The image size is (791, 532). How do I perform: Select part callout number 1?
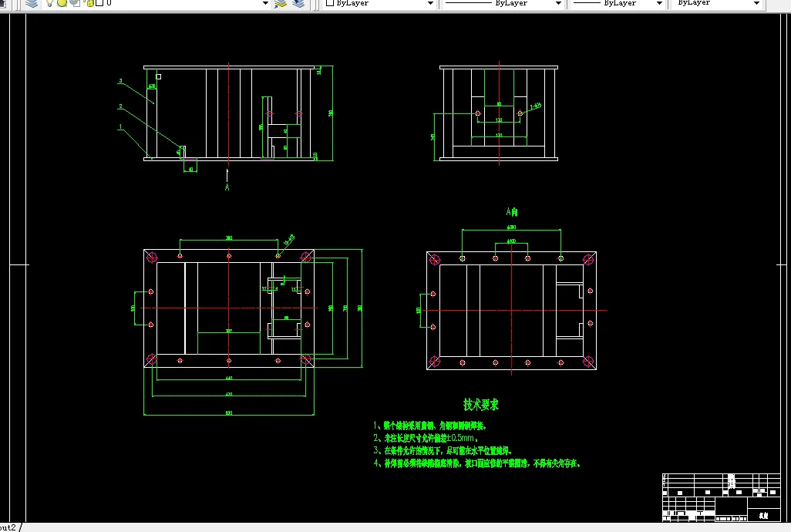click(x=120, y=127)
